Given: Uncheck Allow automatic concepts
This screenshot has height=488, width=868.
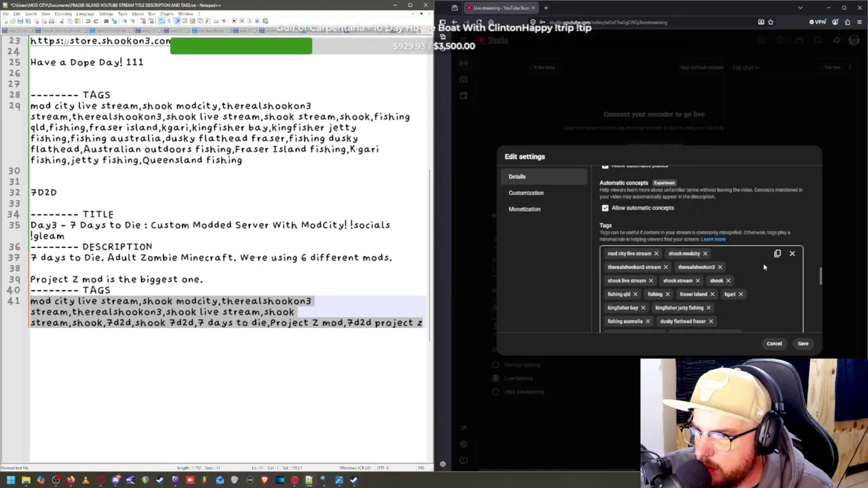Looking at the screenshot, I should pos(605,208).
